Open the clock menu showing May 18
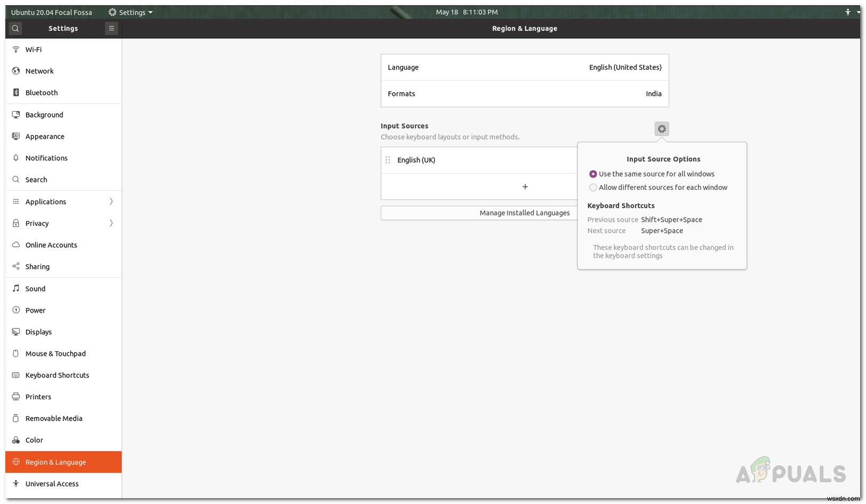The image size is (866, 504). (x=467, y=12)
